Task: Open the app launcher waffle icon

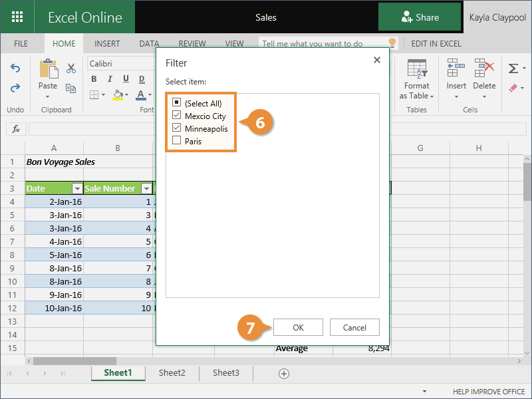Action: coord(18,17)
